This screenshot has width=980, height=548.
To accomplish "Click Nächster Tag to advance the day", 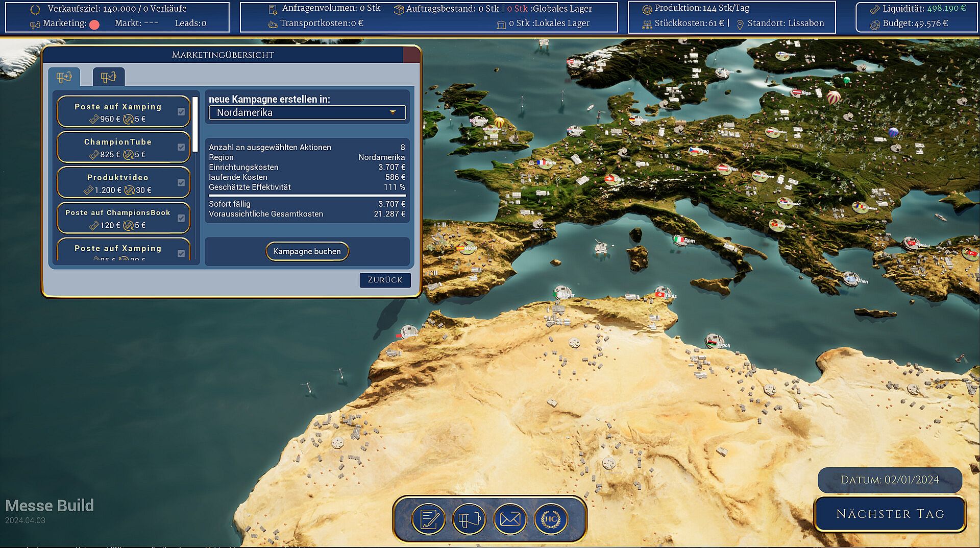I will point(890,514).
